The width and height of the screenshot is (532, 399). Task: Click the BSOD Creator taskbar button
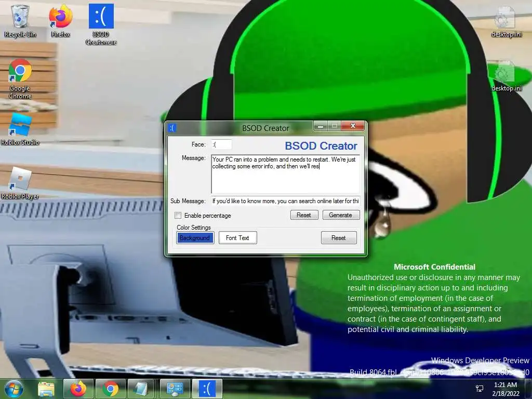click(207, 389)
